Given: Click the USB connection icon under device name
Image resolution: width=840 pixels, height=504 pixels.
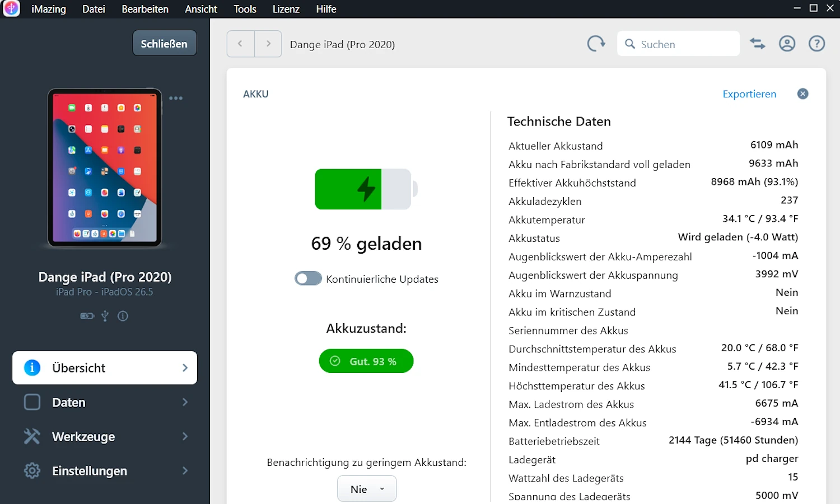Looking at the screenshot, I should coord(105,316).
